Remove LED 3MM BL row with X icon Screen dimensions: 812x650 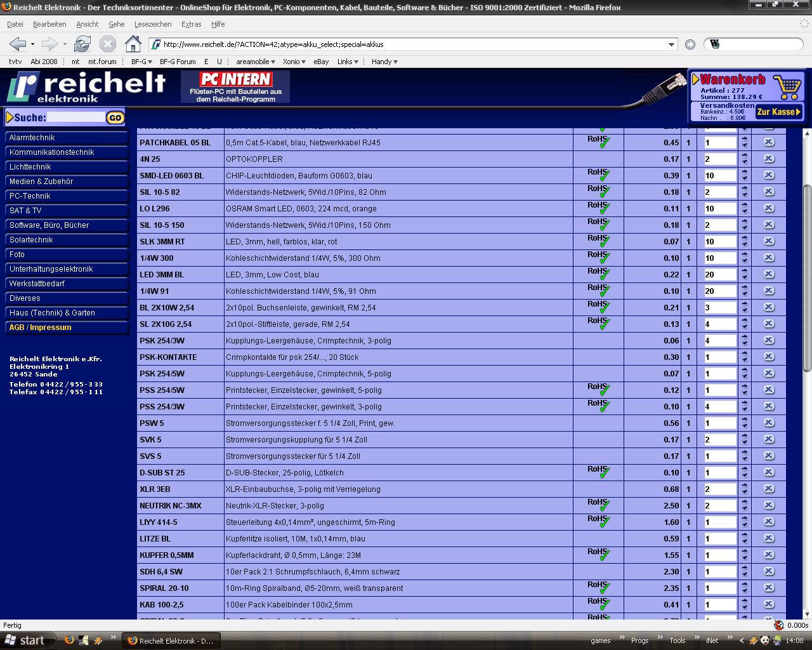pos(768,274)
